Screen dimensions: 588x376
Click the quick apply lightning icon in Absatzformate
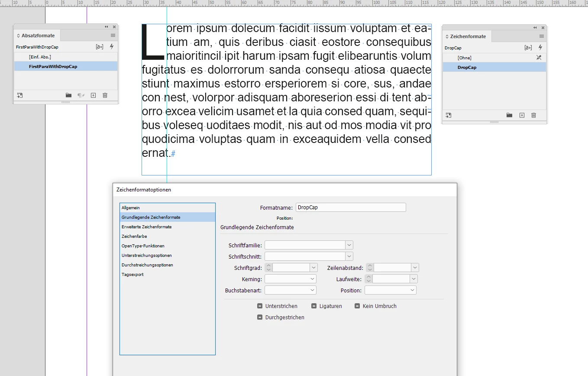pyautogui.click(x=112, y=47)
